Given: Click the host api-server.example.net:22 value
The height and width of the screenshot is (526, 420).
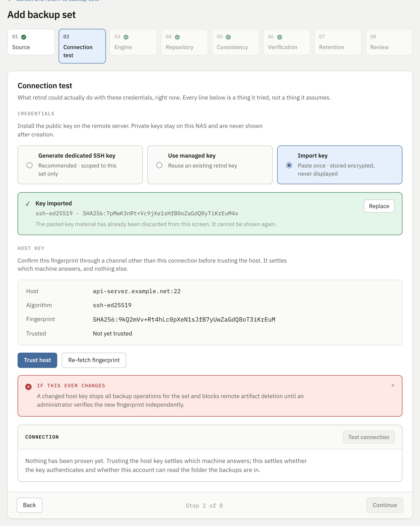Looking at the screenshot, I should point(137,291).
